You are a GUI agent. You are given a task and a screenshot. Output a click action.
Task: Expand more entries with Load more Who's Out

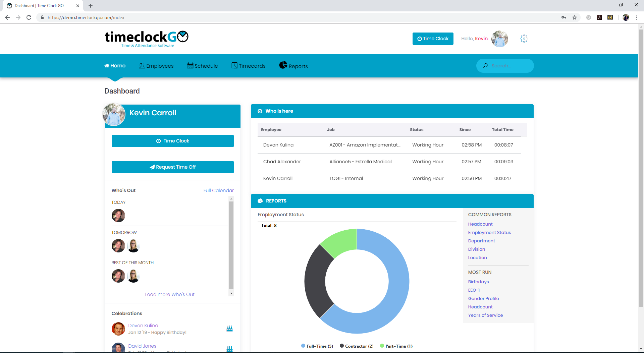(170, 294)
